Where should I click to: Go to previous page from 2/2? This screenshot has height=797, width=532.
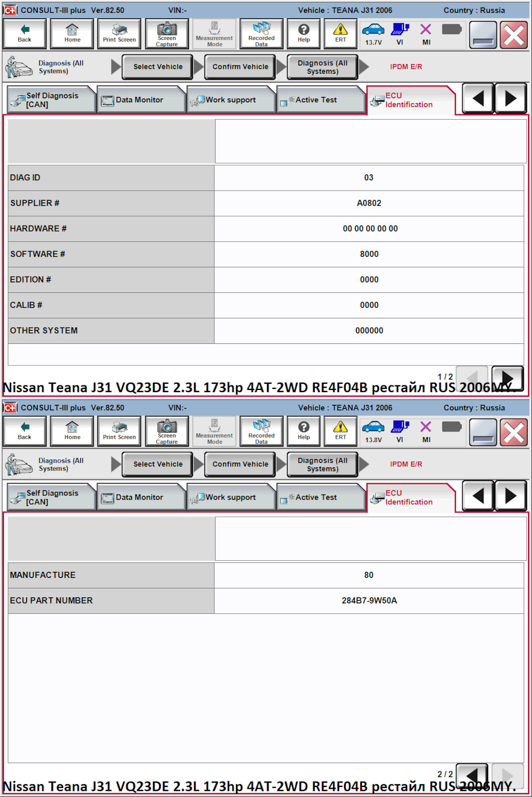[472, 775]
